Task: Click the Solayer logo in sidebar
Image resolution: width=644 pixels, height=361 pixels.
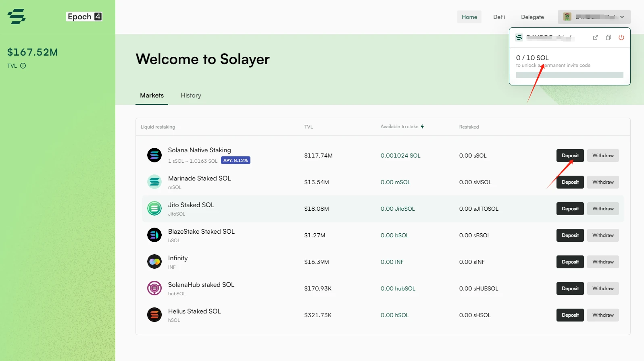Action: [x=17, y=17]
